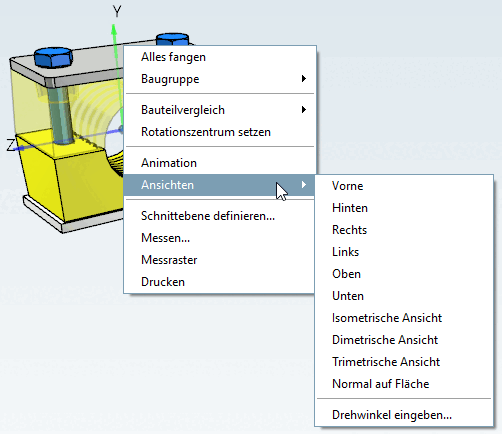Expand Ansichten submenu arrow
This screenshot has width=502, height=434.
(x=304, y=184)
